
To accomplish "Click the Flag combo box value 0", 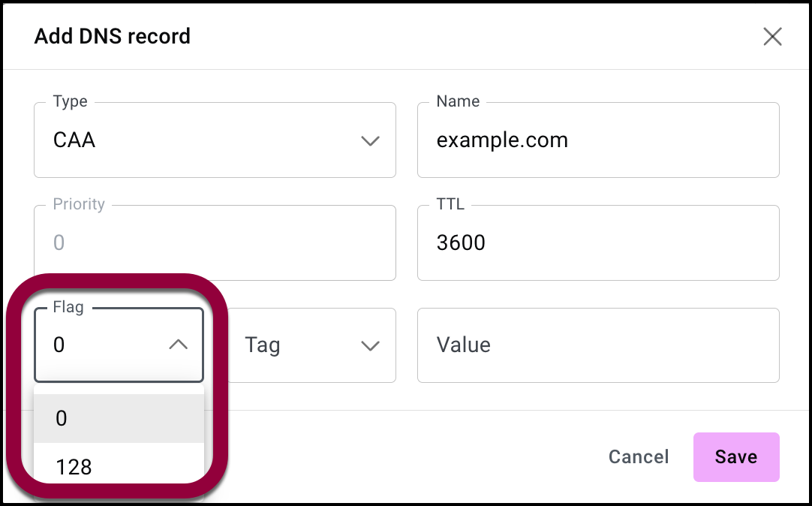I will tap(105, 345).
